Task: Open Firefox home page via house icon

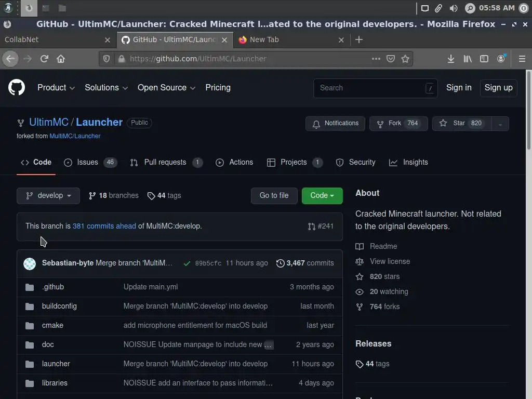Action: (x=61, y=59)
